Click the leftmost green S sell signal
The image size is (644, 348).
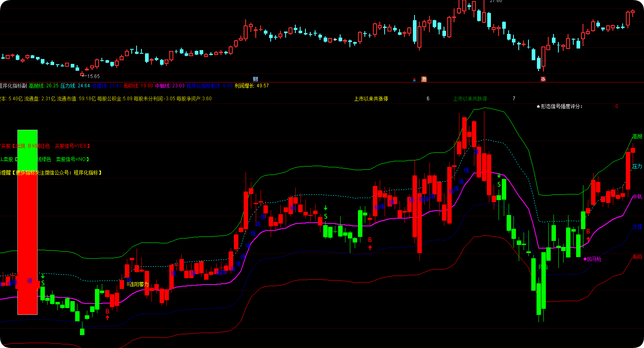(x=43, y=283)
